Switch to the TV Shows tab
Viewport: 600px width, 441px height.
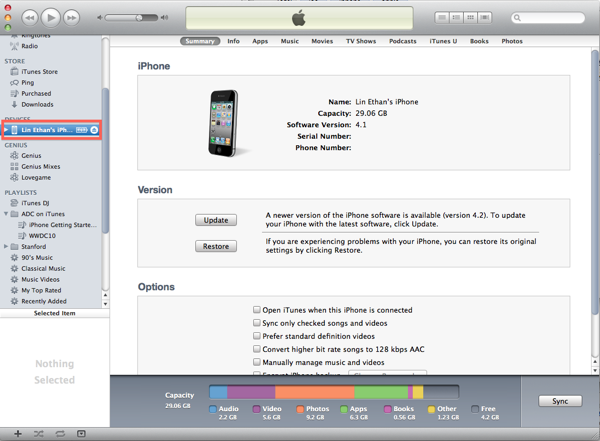click(361, 41)
